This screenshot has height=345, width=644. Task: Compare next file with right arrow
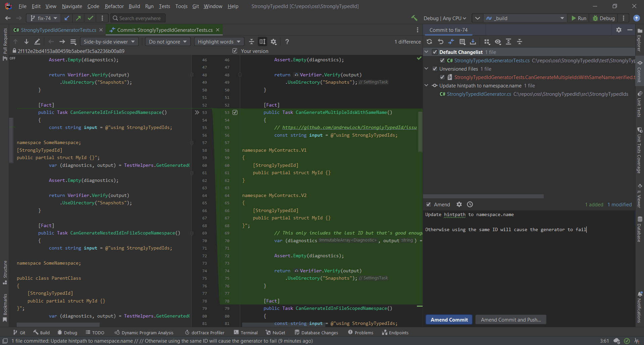tap(62, 42)
